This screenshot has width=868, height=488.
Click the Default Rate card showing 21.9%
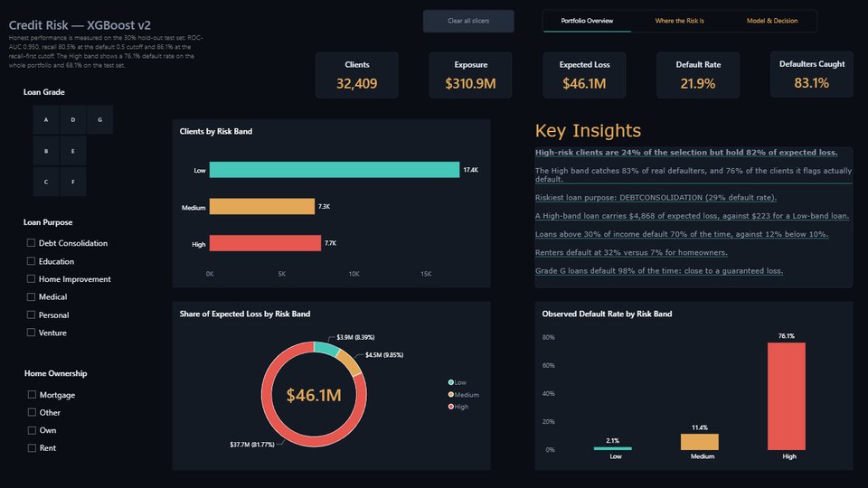click(x=698, y=75)
